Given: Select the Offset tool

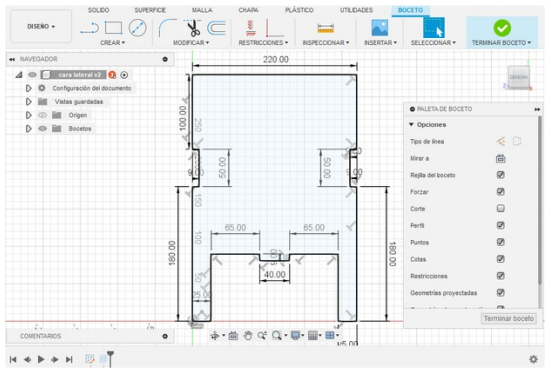Looking at the screenshot, I should [216, 28].
